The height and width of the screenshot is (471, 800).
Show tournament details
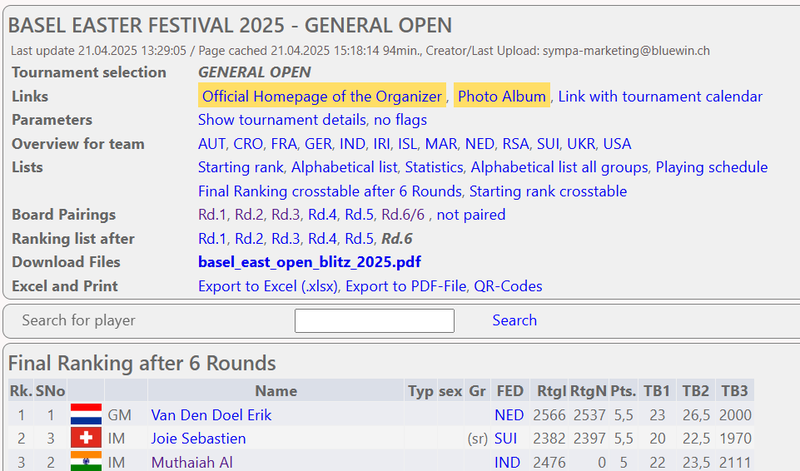(281, 120)
